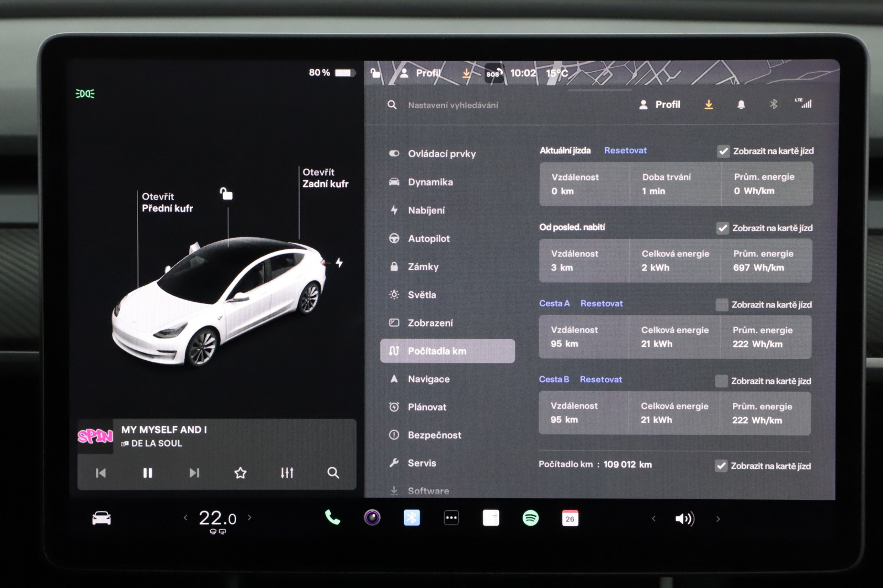Tap the car controls icon
The image size is (883, 588).
[101, 518]
